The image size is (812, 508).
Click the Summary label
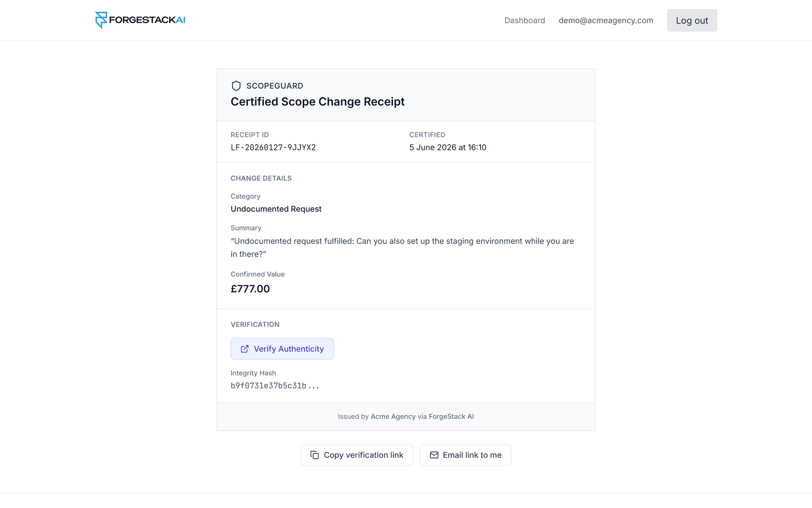pos(246,228)
